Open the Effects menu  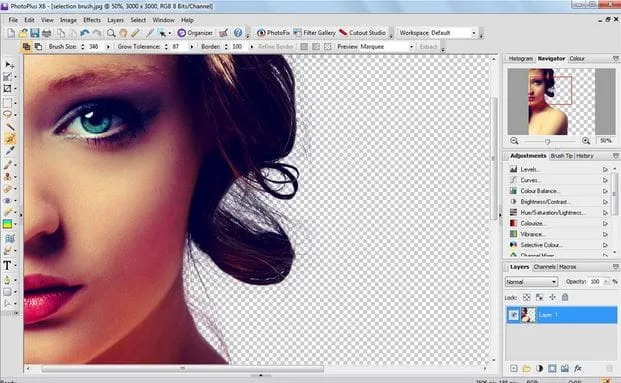(92, 20)
